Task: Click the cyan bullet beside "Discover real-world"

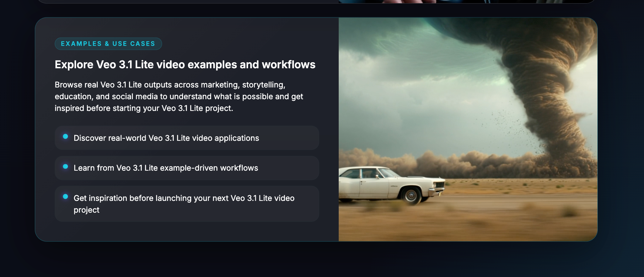Action: pos(65,137)
